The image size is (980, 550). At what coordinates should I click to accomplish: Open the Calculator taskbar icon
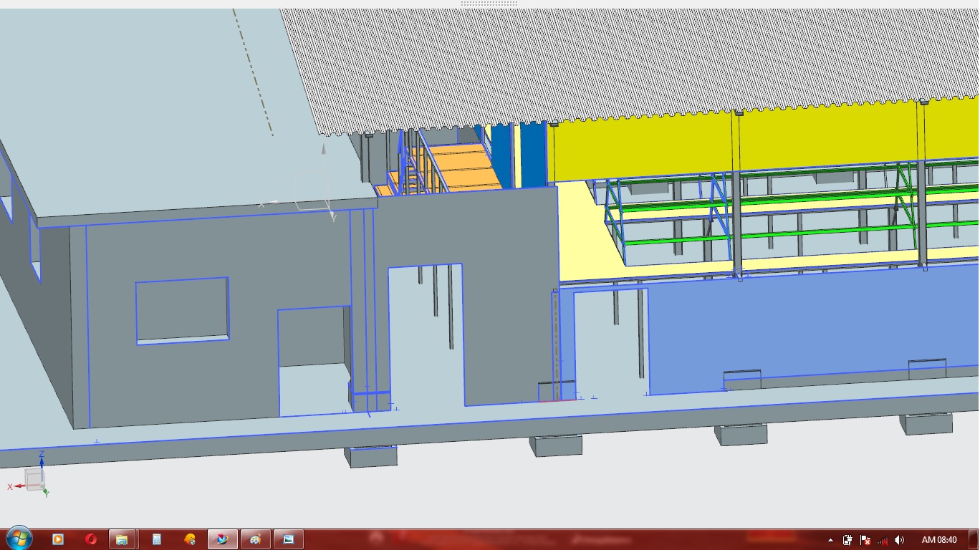pyautogui.click(x=156, y=539)
